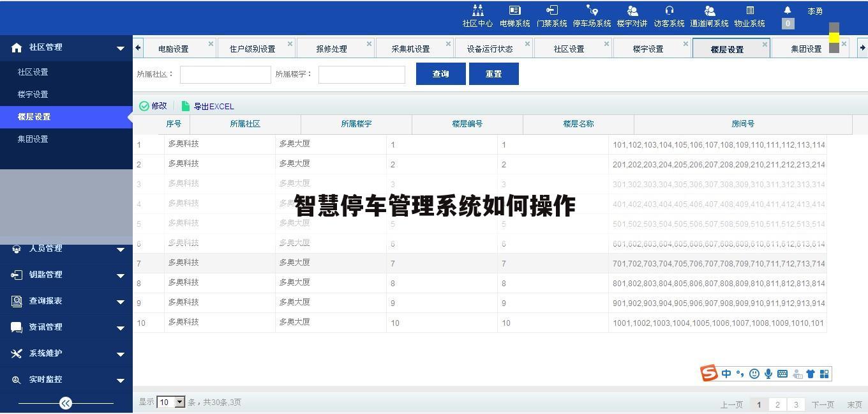
Task: Click Sogou input method S logo
Action: pyautogui.click(x=709, y=373)
